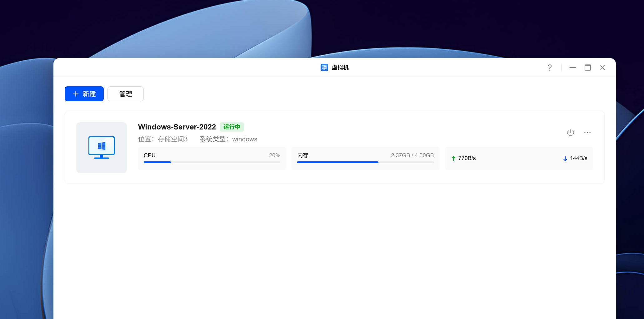
Task: Click the power icon for Windows-Server-2022
Action: [x=571, y=133]
